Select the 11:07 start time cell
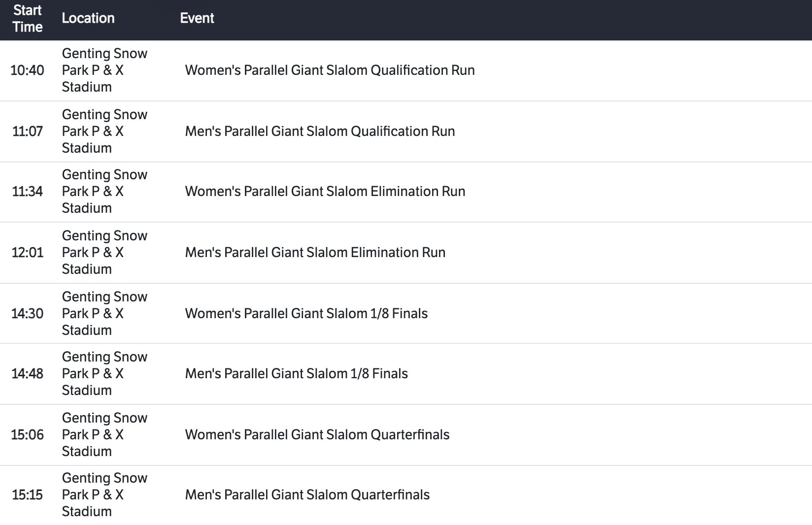812x525 pixels. (x=28, y=131)
